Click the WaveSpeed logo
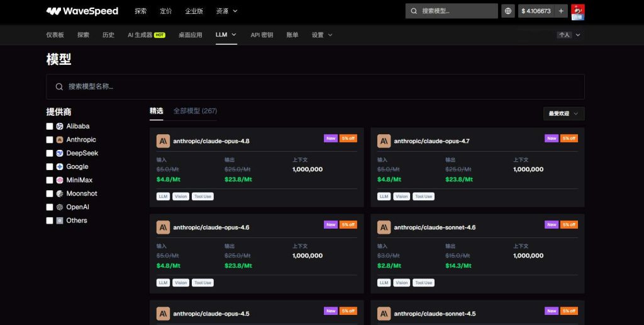644x325 pixels. [82, 11]
